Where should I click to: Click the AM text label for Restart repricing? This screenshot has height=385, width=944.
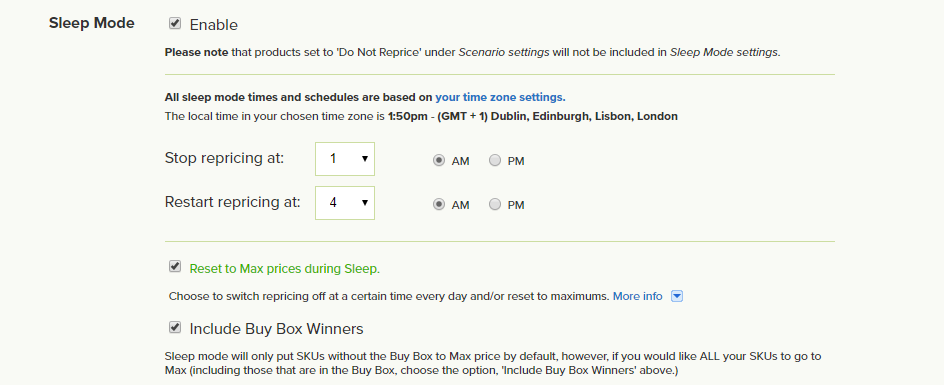[461, 205]
